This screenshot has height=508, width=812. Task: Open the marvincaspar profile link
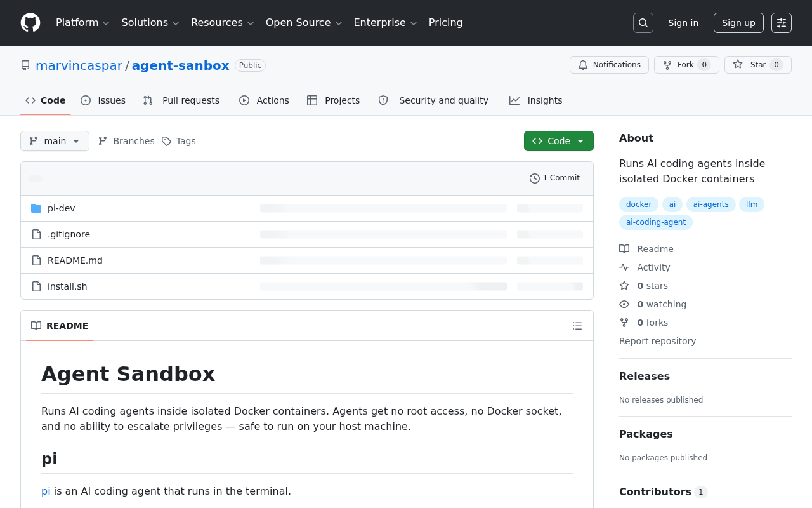pos(79,65)
